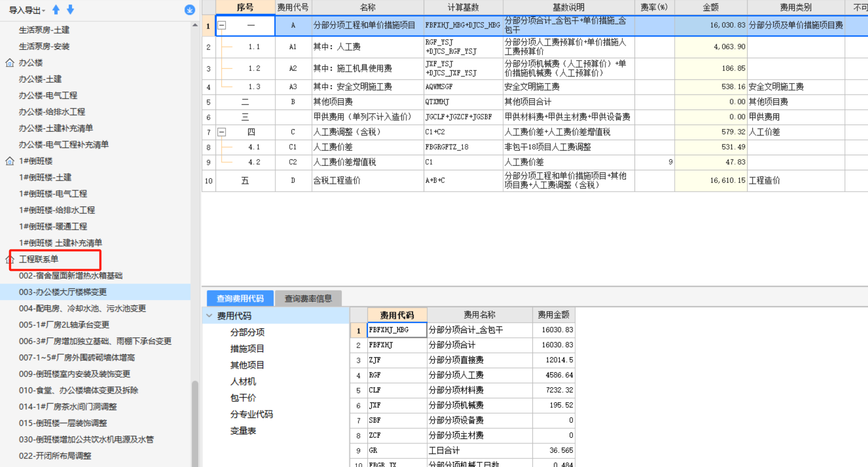Switch to 查询费用代码 tab
Screen dimensions: 868x467
240,298
